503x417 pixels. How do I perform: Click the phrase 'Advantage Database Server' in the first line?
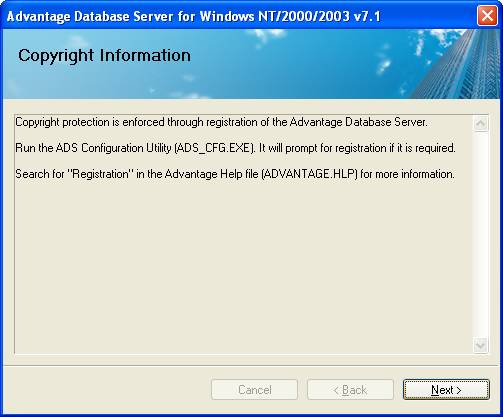(358, 122)
